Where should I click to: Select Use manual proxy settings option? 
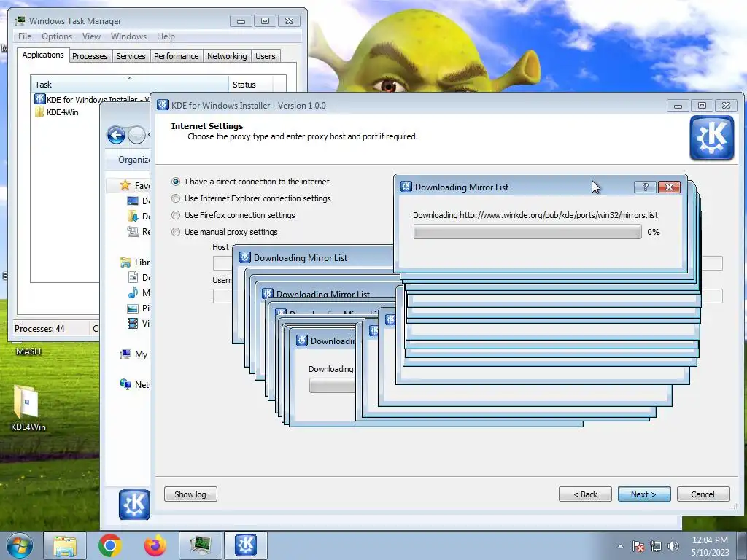(225, 232)
